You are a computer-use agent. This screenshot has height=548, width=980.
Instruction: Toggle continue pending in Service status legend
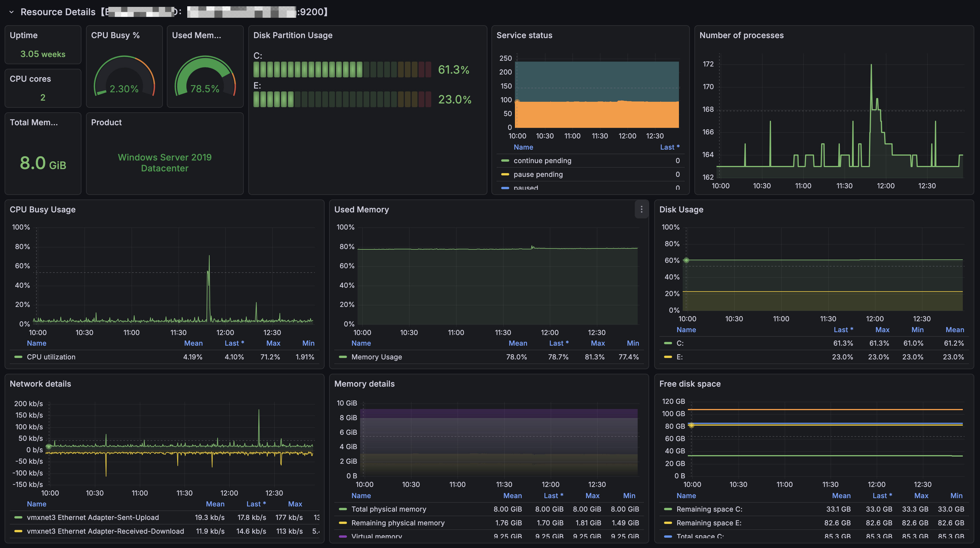[x=542, y=161]
